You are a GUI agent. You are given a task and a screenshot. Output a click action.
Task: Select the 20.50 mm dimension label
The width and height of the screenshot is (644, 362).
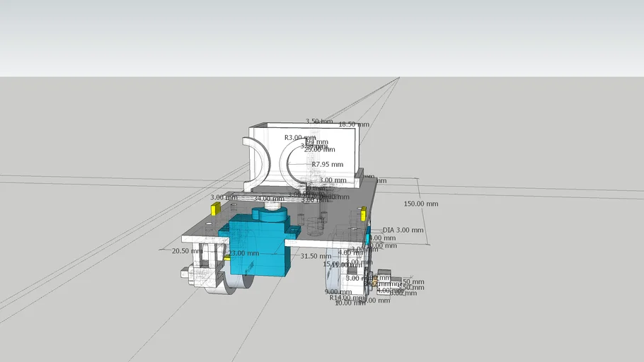click(x=188, y=251)
